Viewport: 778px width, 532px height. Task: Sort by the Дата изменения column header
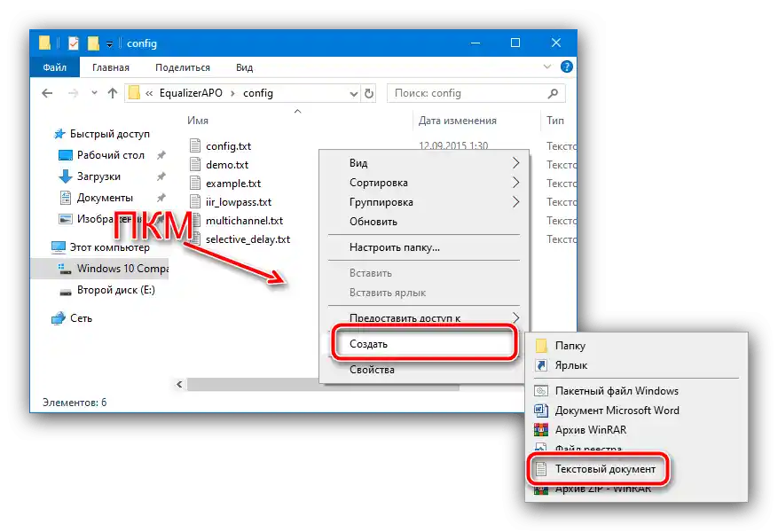457,121
